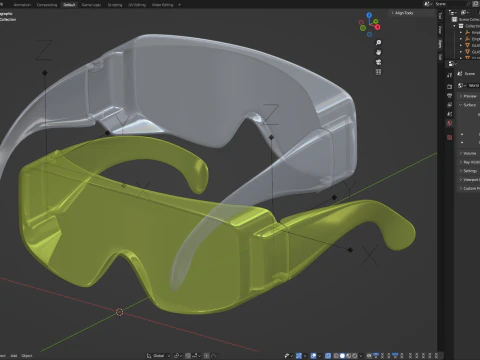The height and width of the screenshot is (360, 480).
Task: Open the Scene properties tab
Action: click(x=449, y=114)
